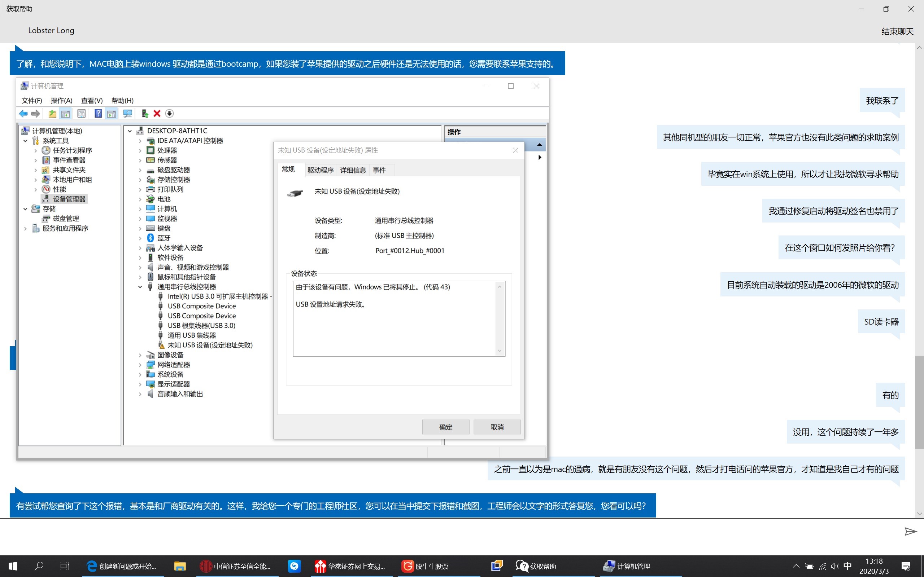Image resolution: width=924 pixels, height=577 pixels.
Task: Open the Windows Start menu
Action: pyautogui.click(x=13, y=566)
